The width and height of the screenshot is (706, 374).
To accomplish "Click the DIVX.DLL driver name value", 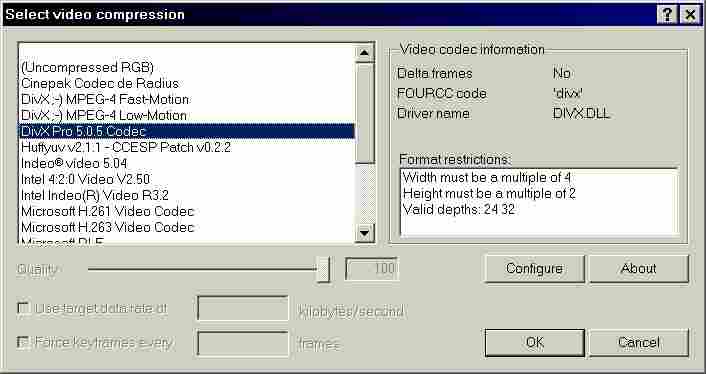I will pos(581,113).
